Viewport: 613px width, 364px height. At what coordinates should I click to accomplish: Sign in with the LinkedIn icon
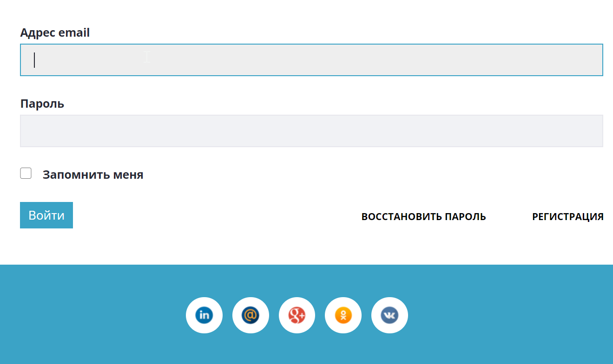[x=204, y=315]
